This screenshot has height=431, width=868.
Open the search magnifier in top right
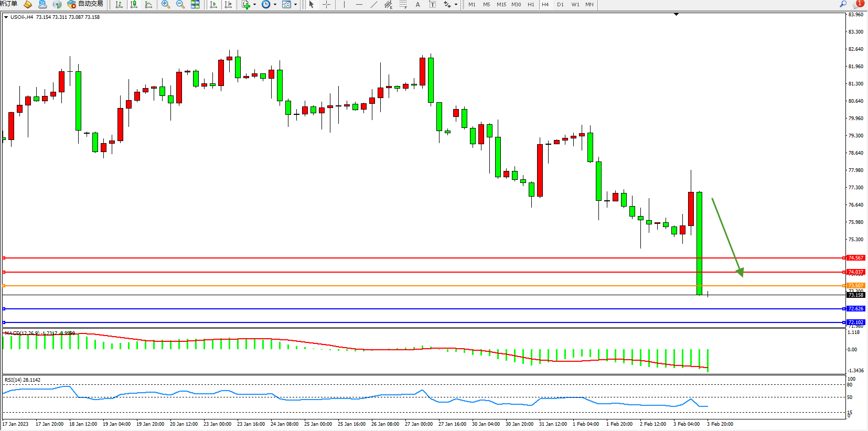(843, 4)
